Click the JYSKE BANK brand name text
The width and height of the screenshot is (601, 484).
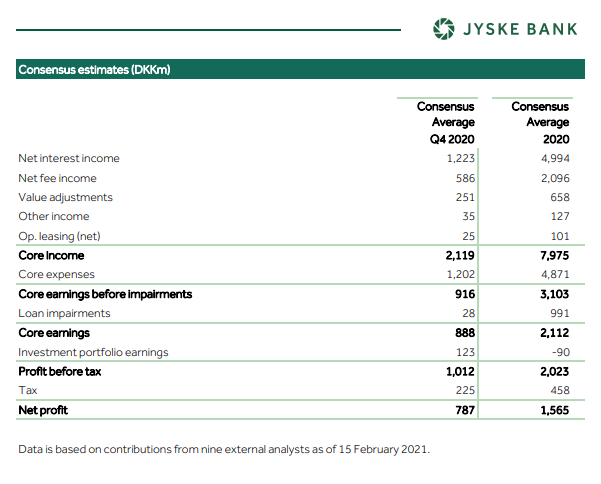point(519,29)
